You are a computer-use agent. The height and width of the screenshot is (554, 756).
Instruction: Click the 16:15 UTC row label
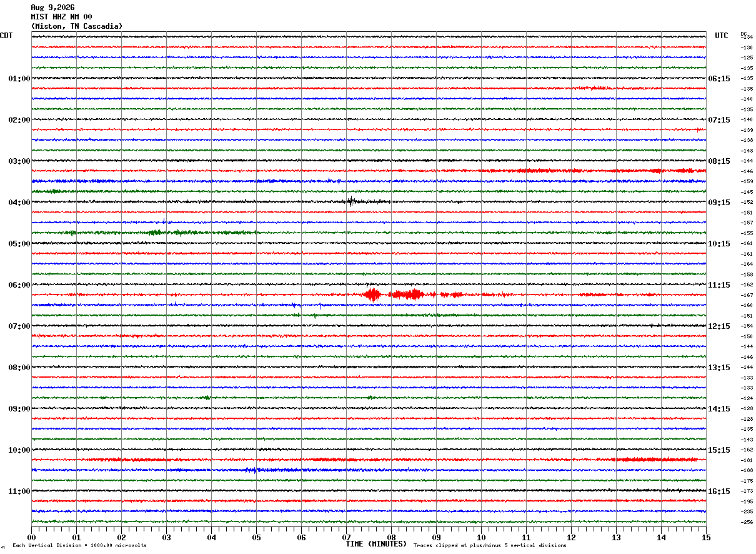pyautogui.click(x=719, y=491)
